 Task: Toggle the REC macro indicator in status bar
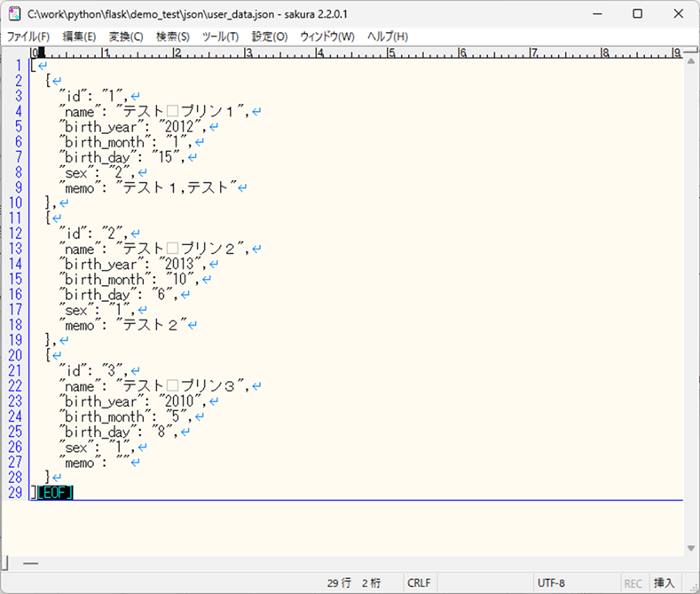tap(633, 583)
